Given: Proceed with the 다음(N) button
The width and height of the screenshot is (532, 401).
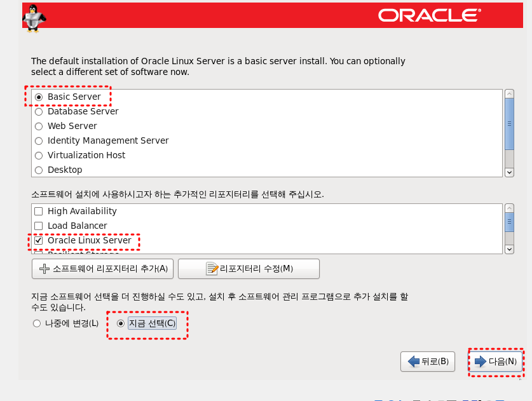Looking at the screenshot, I should 495,362.
